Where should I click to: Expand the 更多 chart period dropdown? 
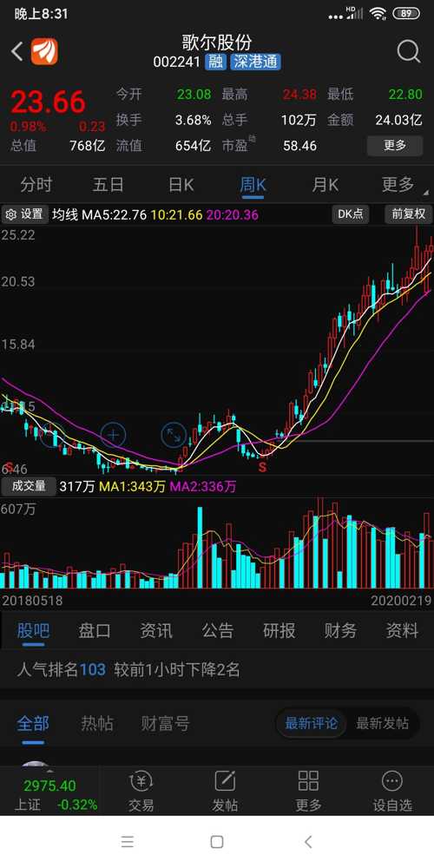[401, 185]
